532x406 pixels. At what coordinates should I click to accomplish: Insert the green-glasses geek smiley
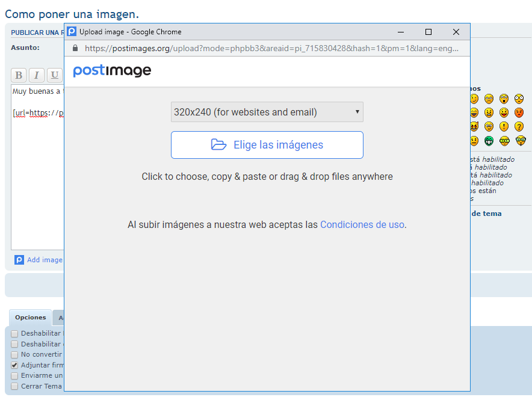(504, 141)
